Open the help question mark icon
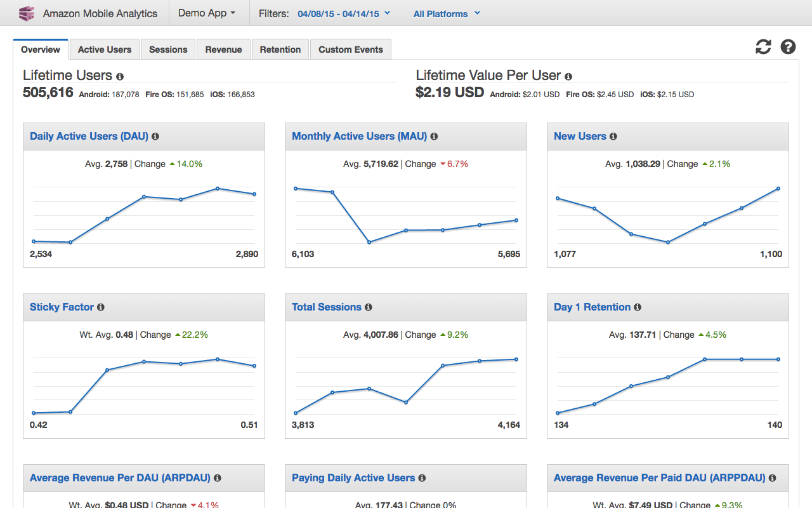 coord(788,46)
